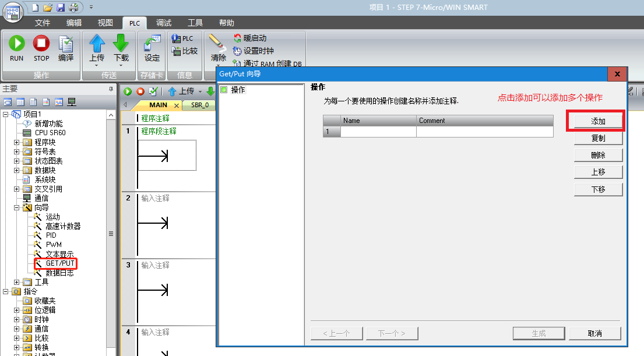Click the 编译 compile icon in the ribbon
Screen dimensions: 644x356
66,44
